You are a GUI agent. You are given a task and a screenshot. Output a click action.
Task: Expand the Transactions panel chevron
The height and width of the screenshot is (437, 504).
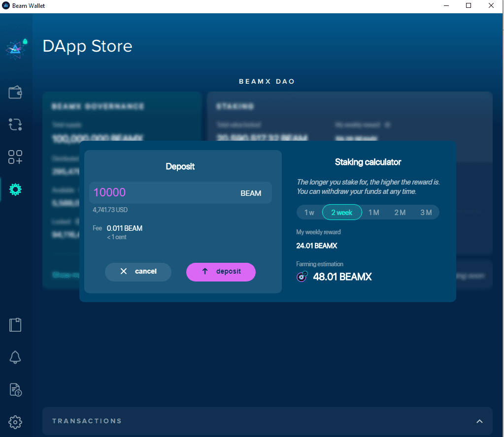pyautogui.click(x=479, y=421)
